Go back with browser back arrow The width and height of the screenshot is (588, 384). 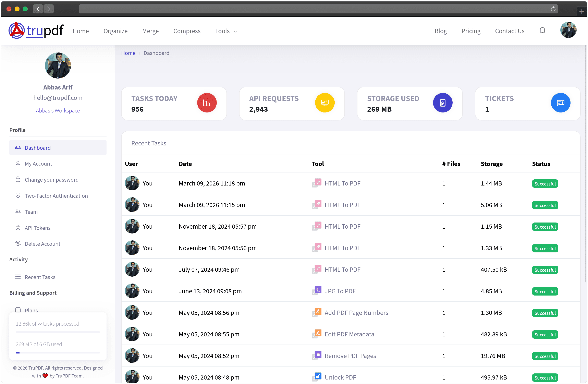coord(38,9)
